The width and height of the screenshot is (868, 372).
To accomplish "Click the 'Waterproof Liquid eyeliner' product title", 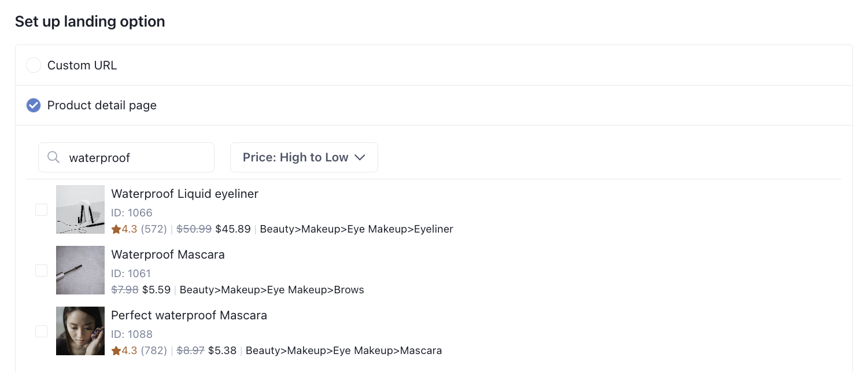I will [184, 194].
